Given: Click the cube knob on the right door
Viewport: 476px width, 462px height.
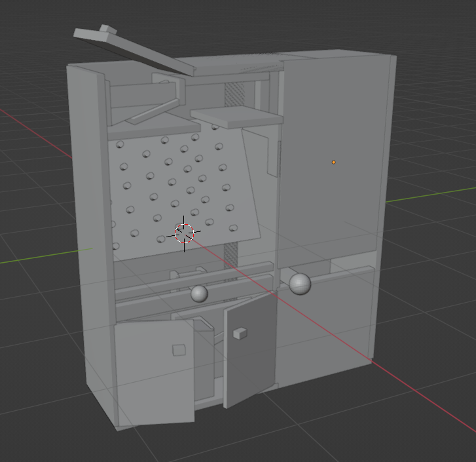Looking at the screenshot, I should (240, 333).
